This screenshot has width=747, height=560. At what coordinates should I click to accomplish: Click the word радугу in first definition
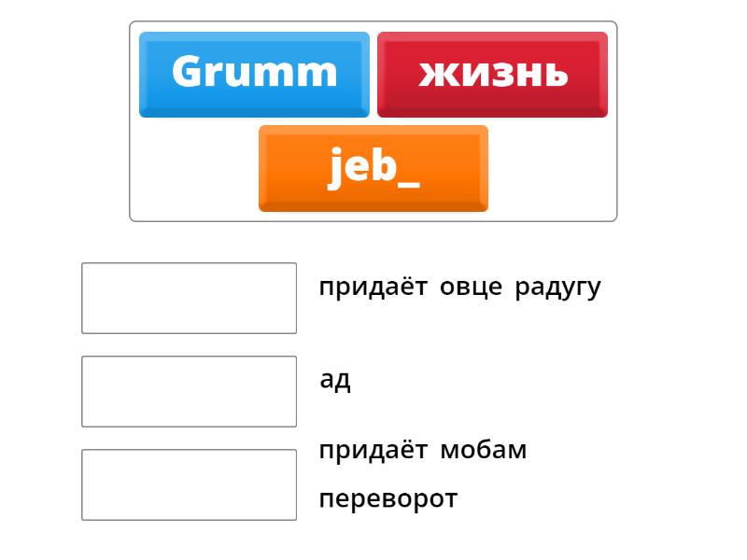coord(557,287)
